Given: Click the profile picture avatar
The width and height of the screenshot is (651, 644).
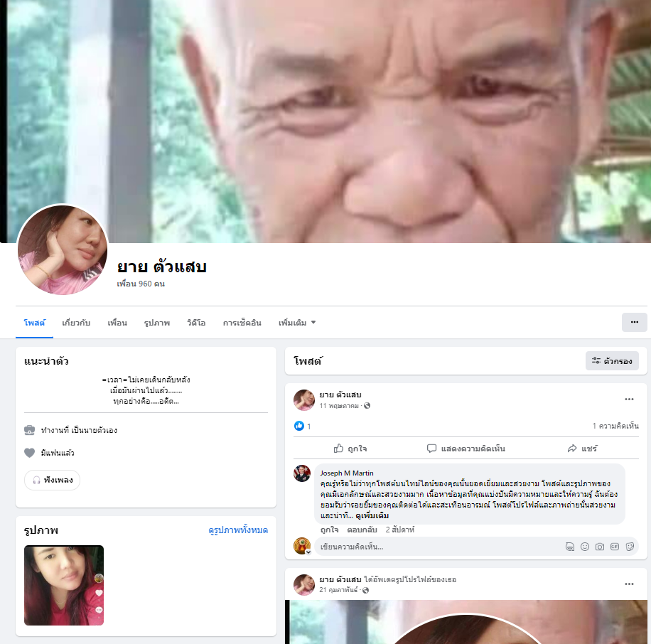Looking at the screenshot, I should point(63,249).
